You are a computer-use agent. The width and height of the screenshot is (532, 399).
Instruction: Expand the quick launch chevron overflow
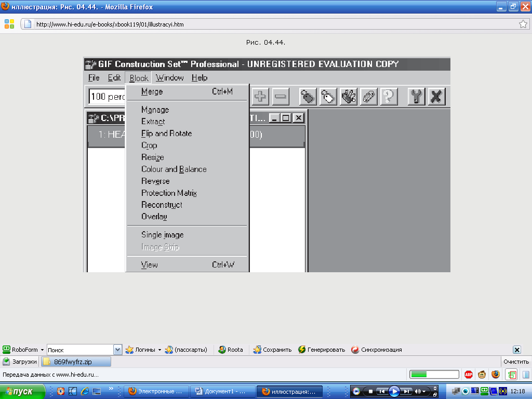pyautogui.click(x=111, y=389)
